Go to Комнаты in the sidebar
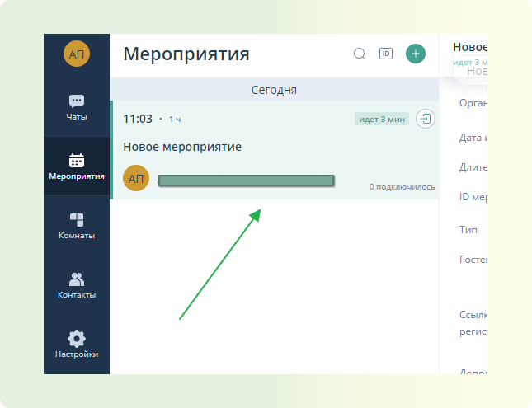The height and width of the screenshot is (408, 532). pos(77,225)
